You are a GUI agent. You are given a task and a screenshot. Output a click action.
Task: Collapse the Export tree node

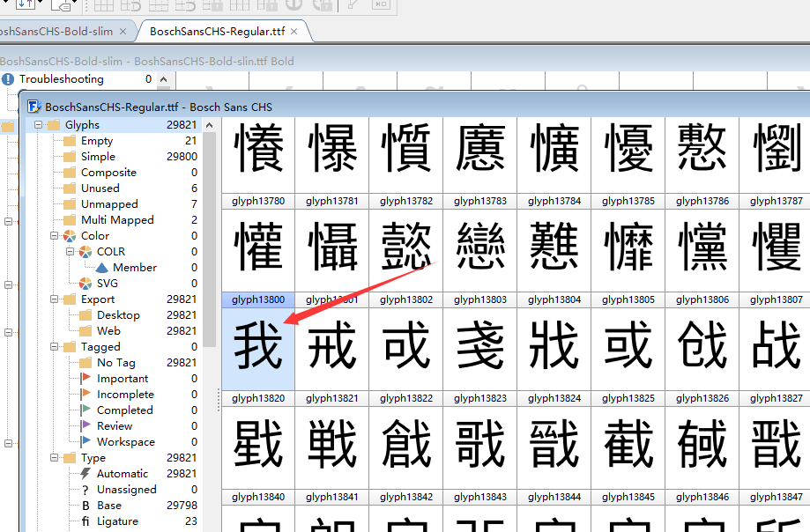pos(55,299)
